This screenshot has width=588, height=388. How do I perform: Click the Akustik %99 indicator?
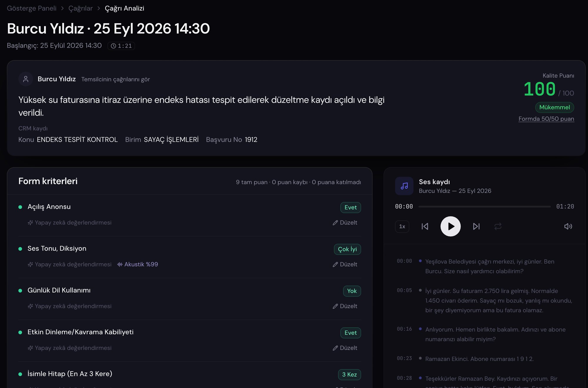click(138, 264)
